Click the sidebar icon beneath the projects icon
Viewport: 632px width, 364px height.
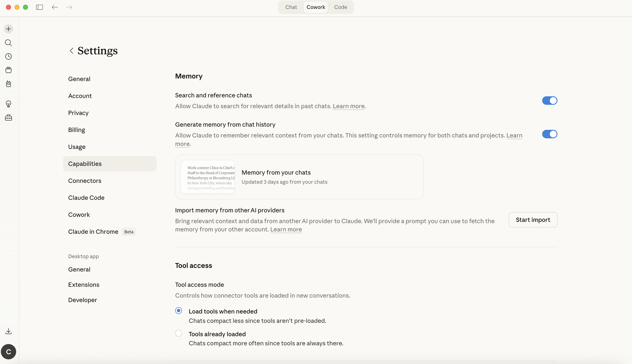coord(8,84)
